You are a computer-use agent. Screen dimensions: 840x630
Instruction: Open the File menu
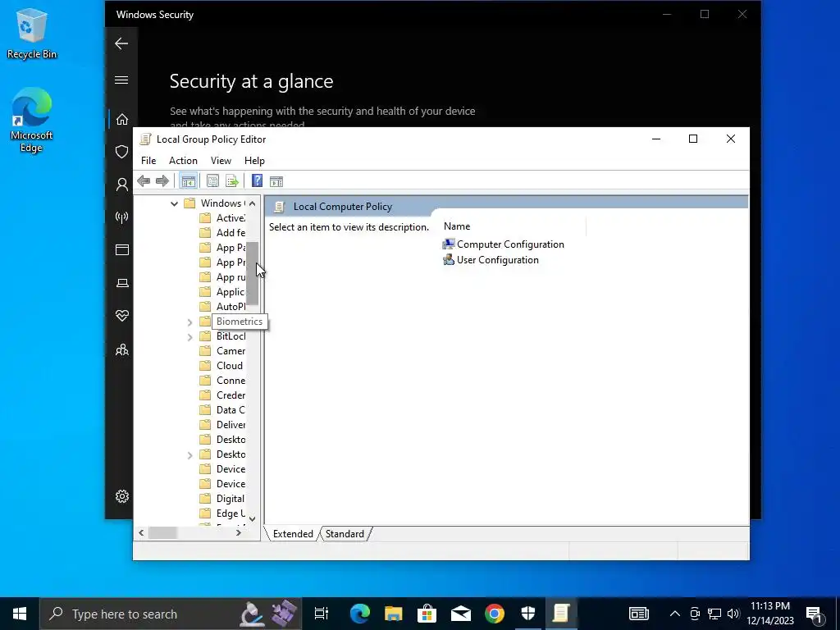(148, 161)
